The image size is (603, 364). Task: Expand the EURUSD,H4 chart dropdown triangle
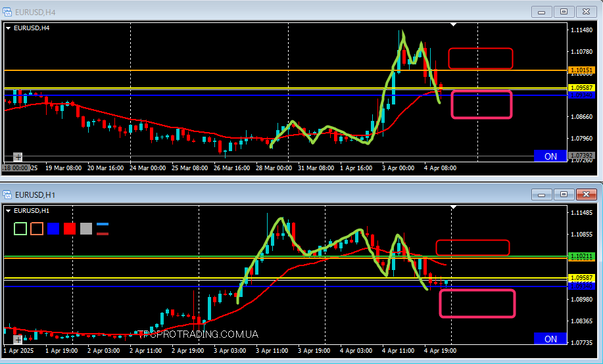(9, 28)
